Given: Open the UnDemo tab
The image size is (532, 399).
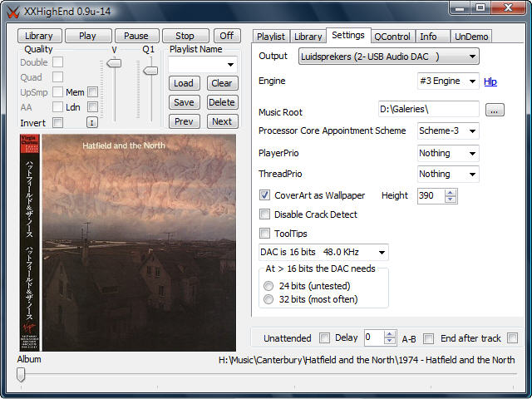Looking at the screenshot, I should tap(471, 37).
